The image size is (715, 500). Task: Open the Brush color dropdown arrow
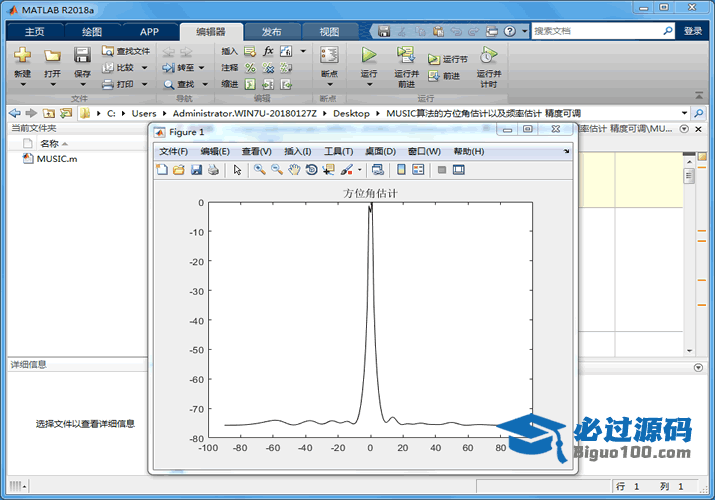pos(360,170)
